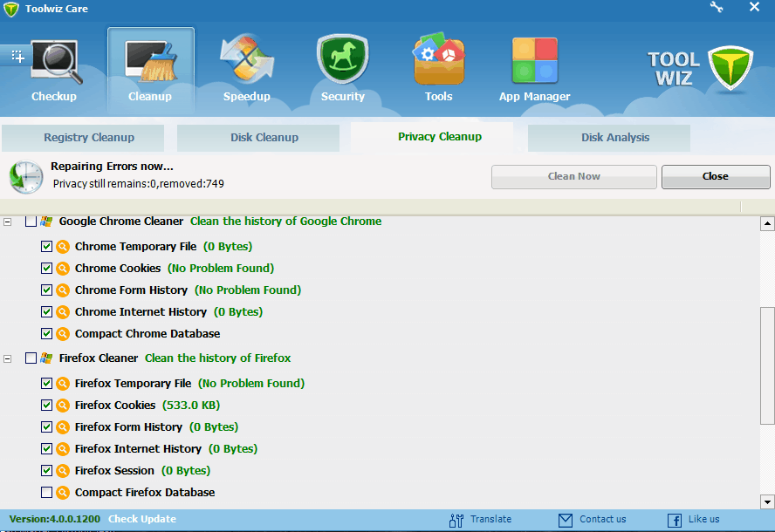Open the Checkup section icon

click(x=55, y=62)
